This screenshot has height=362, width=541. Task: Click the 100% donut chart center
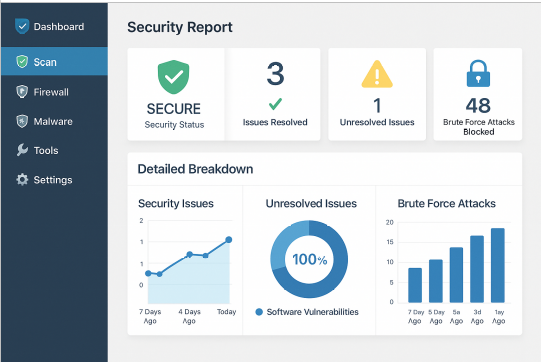coord(309,260)
